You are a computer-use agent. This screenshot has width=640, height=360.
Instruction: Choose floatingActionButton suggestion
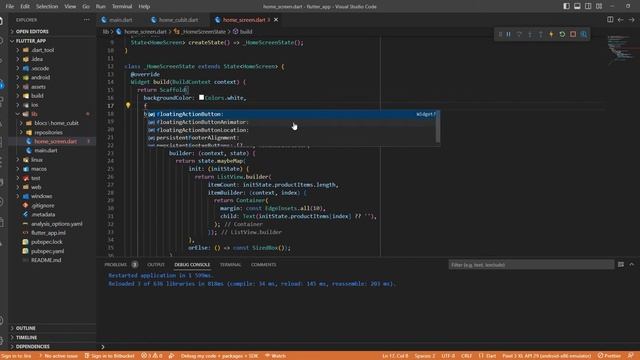(291, 114)
